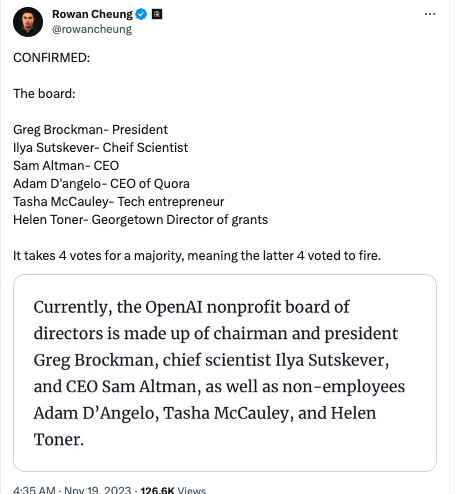Click the blue verified checkmark badge
Viewport: 457px width, 494px height.
coord(141,14)
